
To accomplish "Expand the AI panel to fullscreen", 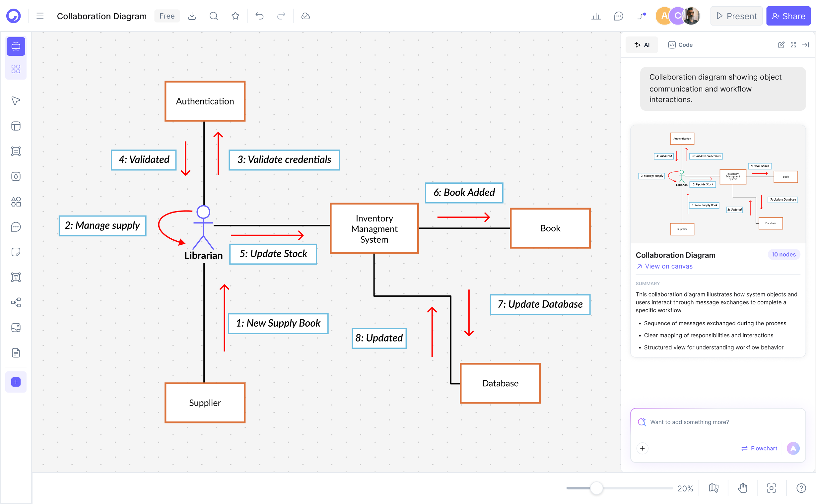I will tap(793, 45).
